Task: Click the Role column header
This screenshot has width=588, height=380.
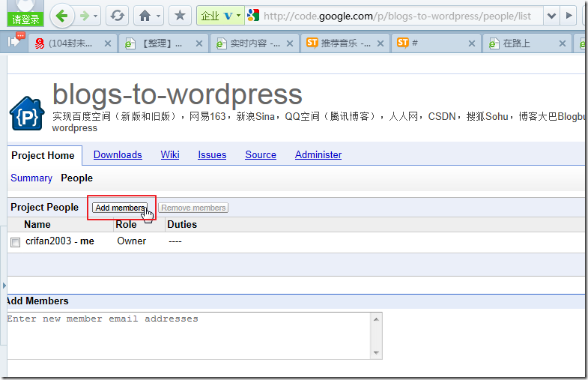Action: click(x=126, y=224)
